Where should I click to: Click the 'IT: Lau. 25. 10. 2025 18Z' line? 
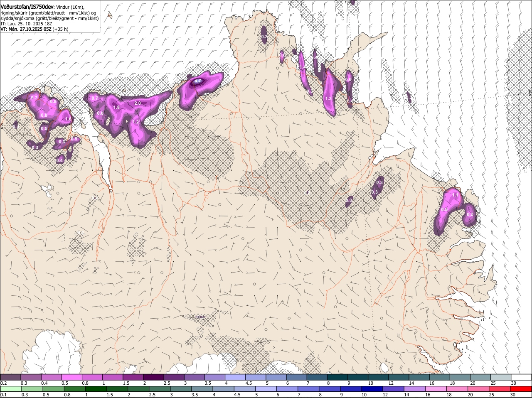click(x=26, y=24)
